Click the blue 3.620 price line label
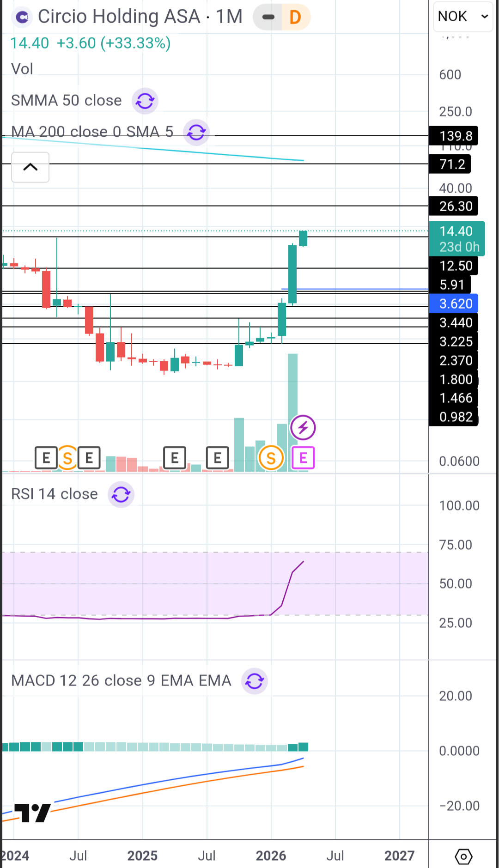 coord(456,304)
